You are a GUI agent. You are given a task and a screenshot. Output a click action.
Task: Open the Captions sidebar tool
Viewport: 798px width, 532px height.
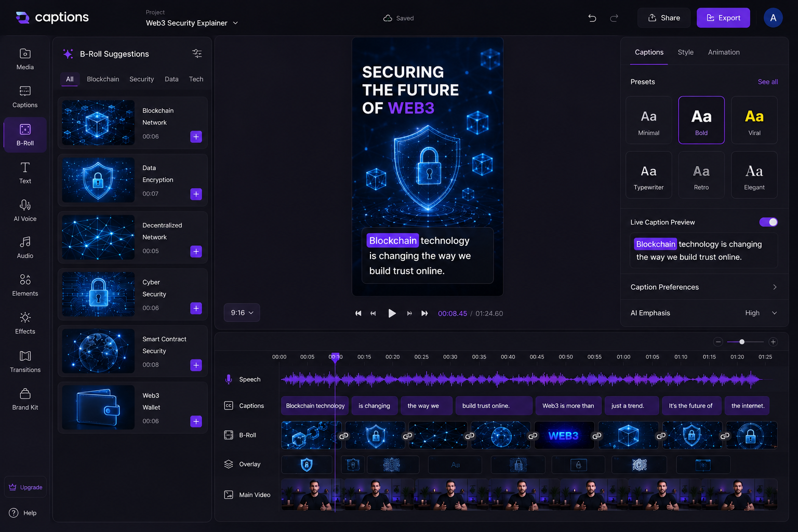tap(25, 97)
